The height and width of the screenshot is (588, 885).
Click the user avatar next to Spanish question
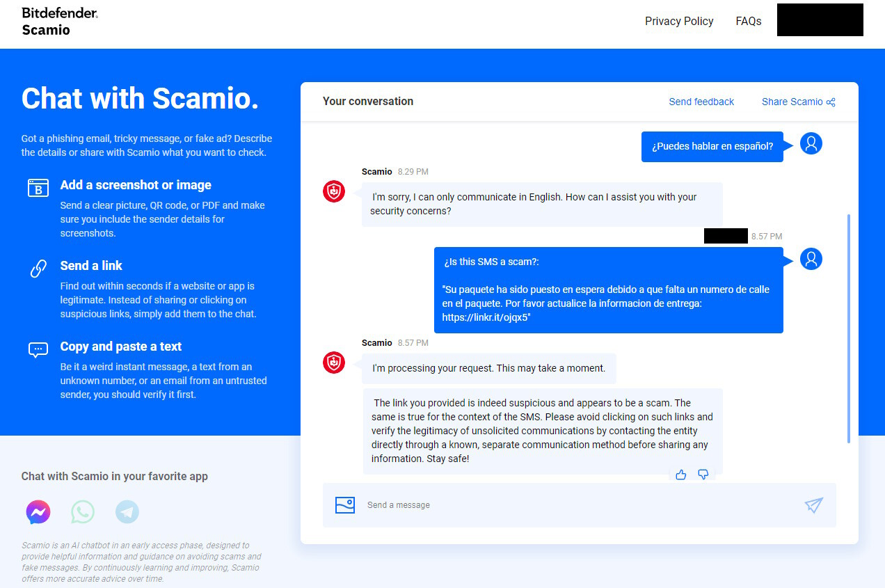pos(811,143)
